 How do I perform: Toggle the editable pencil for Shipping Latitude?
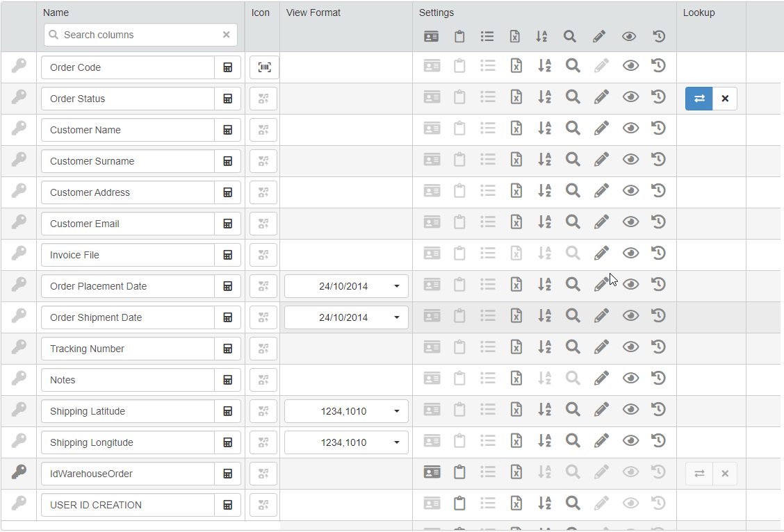click(601, 410)
